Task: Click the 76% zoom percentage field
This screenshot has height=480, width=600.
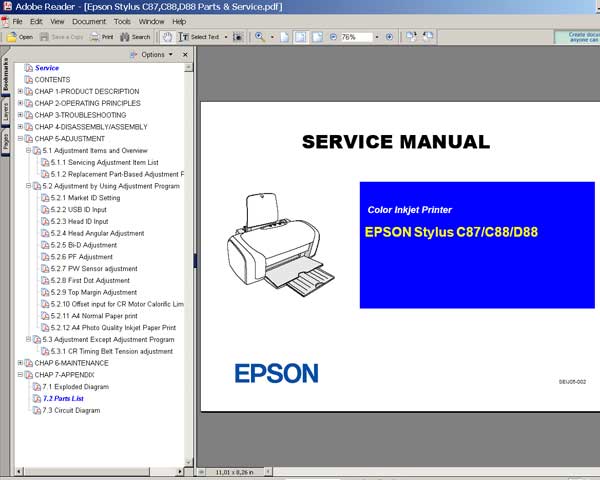Action: [x=355, y=37]
